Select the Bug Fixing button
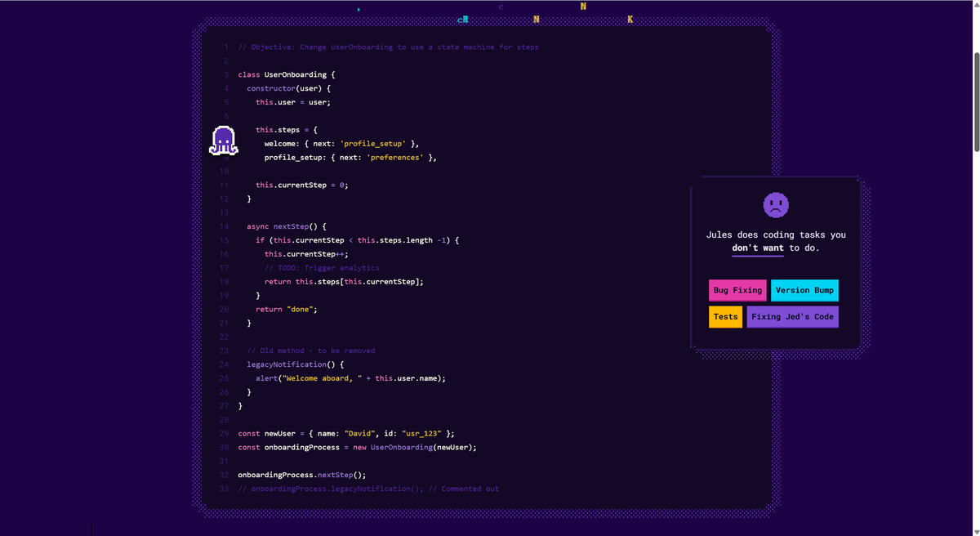The image size is (980, 536). 737,290
